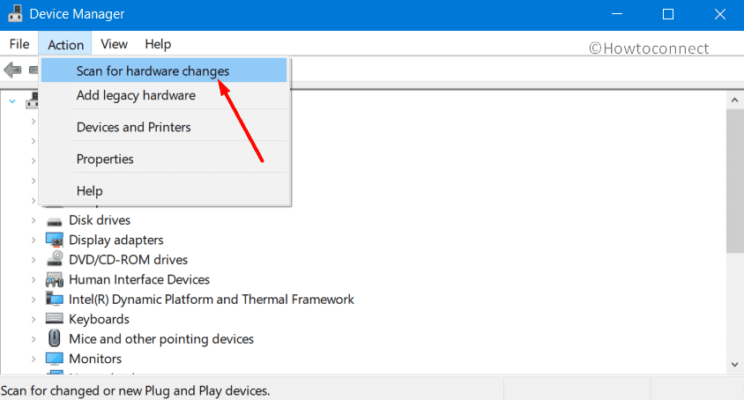Screen dimensions: 744x400
Task: Select the Keyboards icon
Action: point(54,318)
